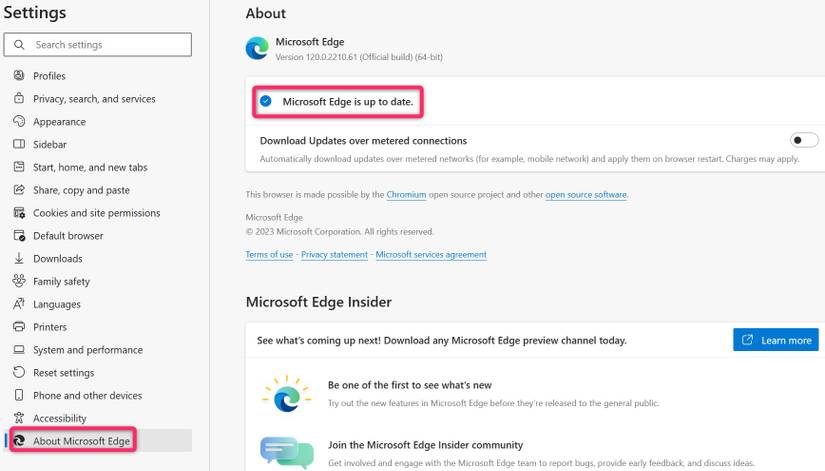The height and width of the screenshot is (471, 825).
Task: Open the Microsoft services agreement link
Action: 431,255
